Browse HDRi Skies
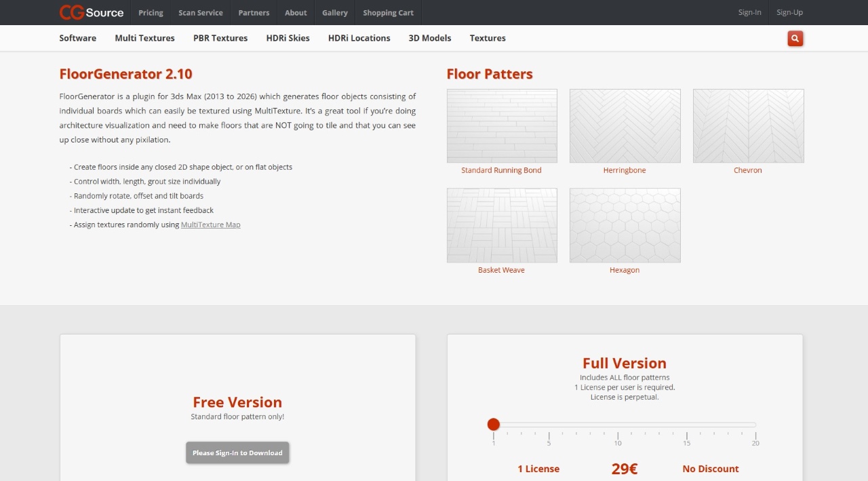Image resolution: width=868 pixels, height=481 pixels. point(288,38)
